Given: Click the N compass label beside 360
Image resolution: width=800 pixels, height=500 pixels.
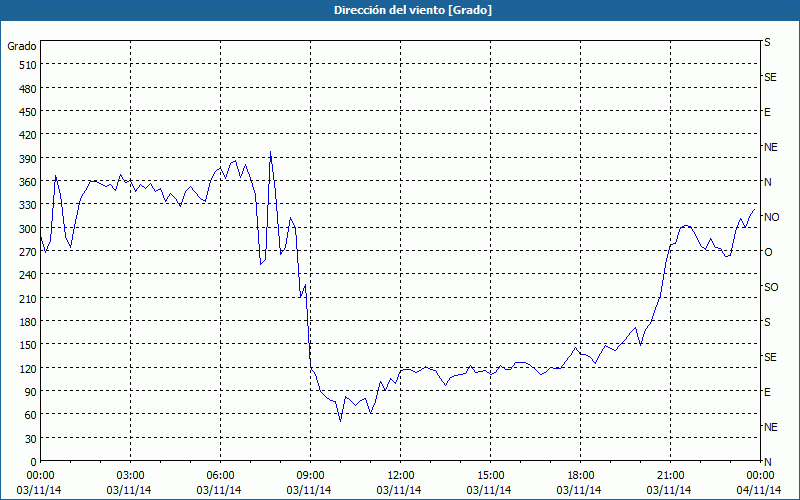Looking at the screenshot, I should [x=767, y=182].
